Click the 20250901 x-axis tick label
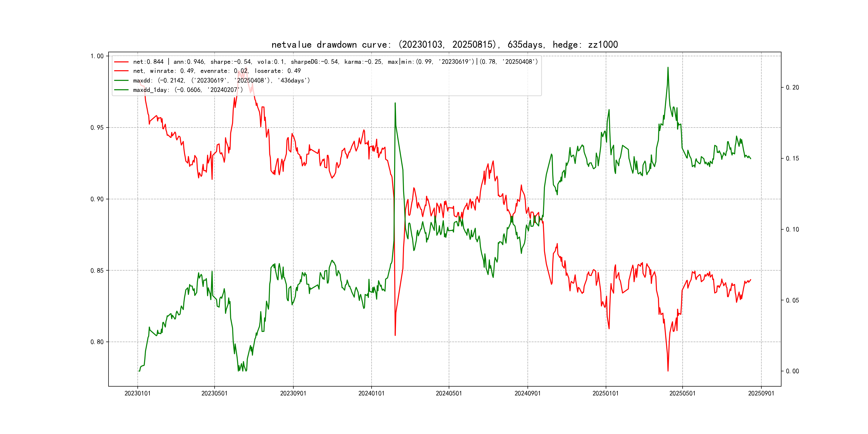This screenshot has height=434, width=868. pyautogui.click(x=761, y=393)
